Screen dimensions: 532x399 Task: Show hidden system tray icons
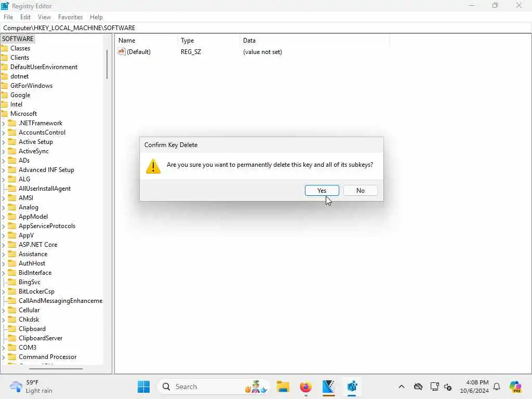tap(402, 387)
